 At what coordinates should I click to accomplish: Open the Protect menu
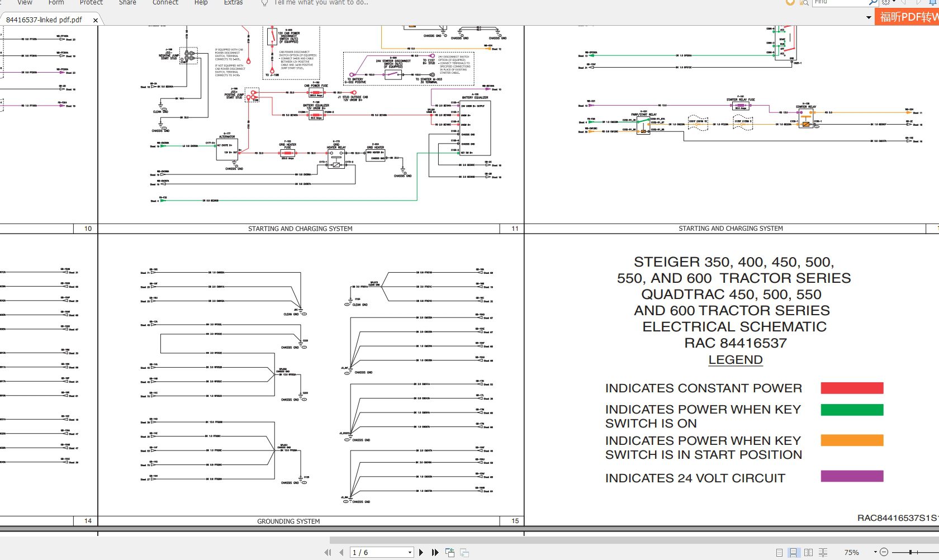point(91,3)
